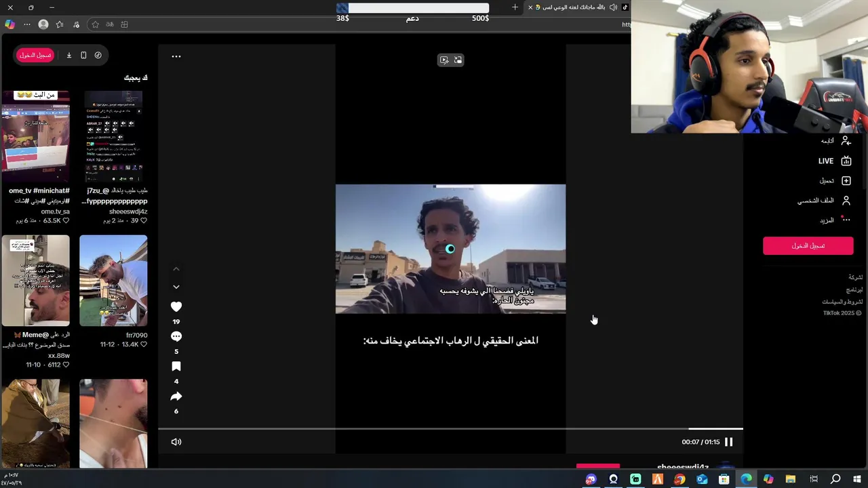Viewport: 868px width, 488px height.
Task: Open the last thumbnail in the left column
Action: (35, 424)
